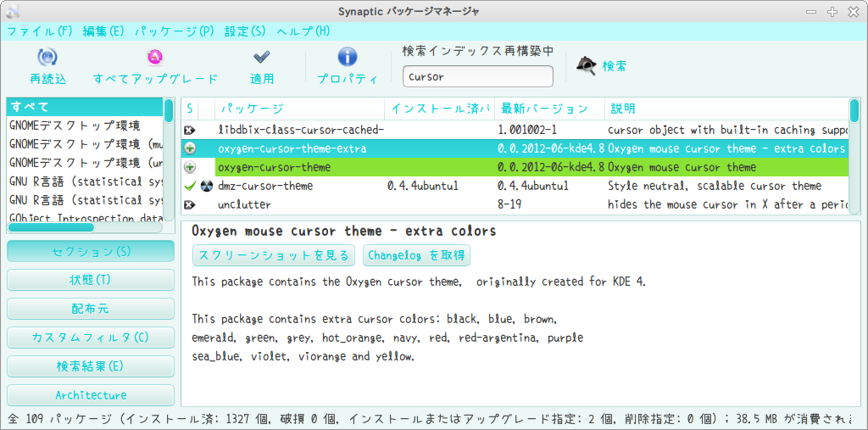Click section list vertical scrollbar
Image resolution: width=868 pixels, height=430 pixels.
pyautogui.click(x=169, y=158)
